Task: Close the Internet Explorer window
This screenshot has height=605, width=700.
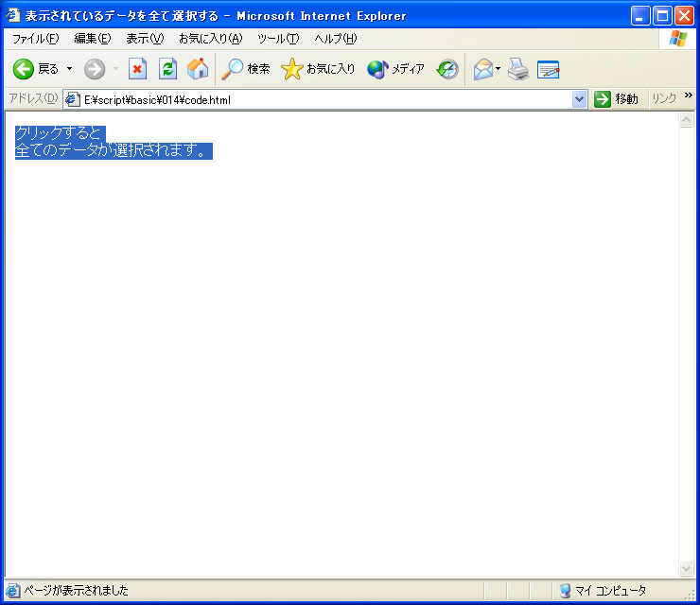Action: point(684,16)
